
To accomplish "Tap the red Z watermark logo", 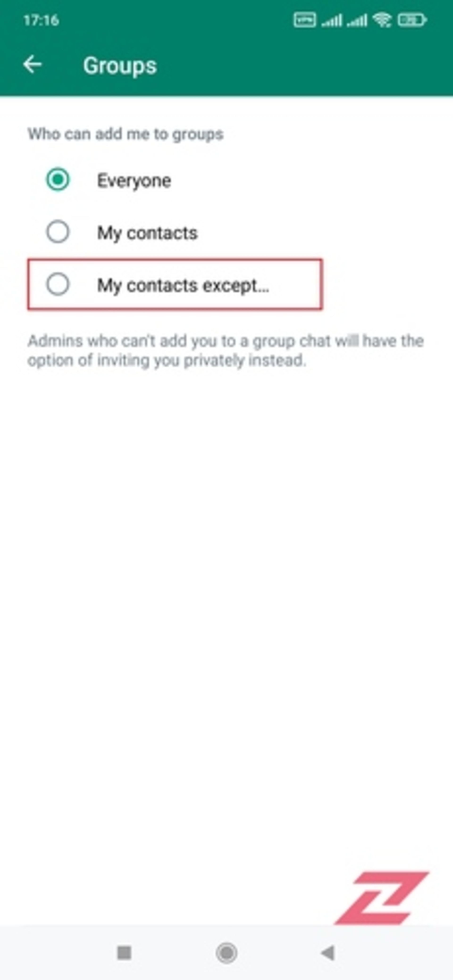I will [382, 898].
